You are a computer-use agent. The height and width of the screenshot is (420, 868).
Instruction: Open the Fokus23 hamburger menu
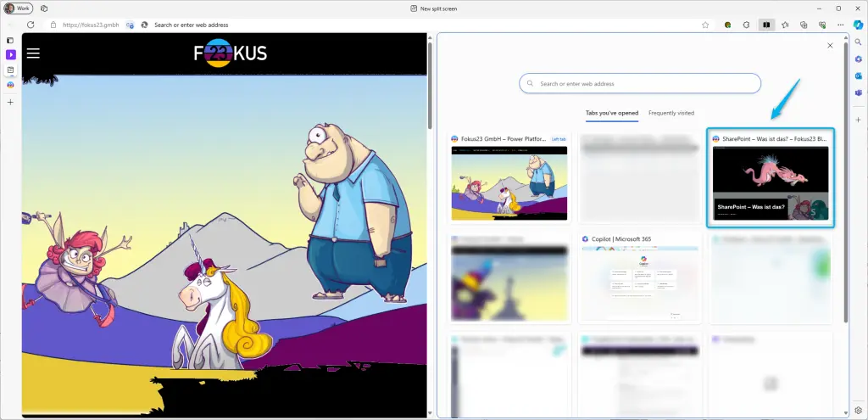coord(33,53)
